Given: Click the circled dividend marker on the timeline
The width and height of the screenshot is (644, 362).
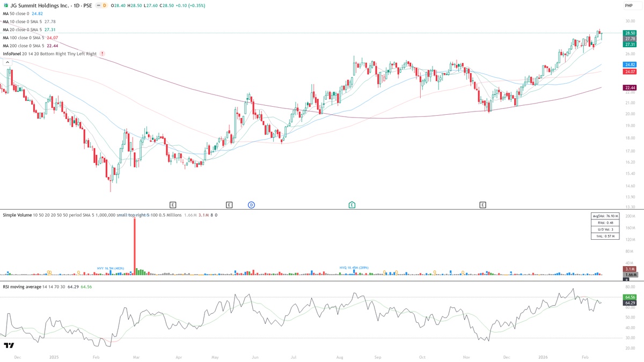Looking at the screenshot, I should [x=251, y=205].
